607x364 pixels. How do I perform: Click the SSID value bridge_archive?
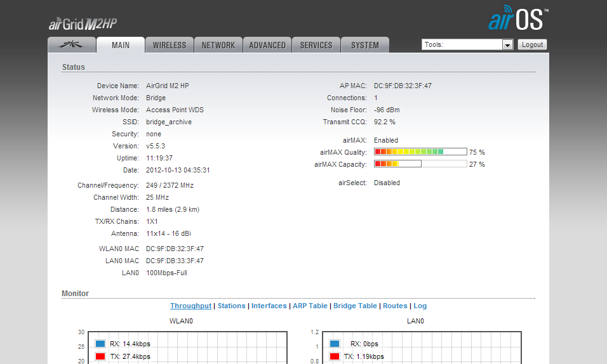point(169,122)
